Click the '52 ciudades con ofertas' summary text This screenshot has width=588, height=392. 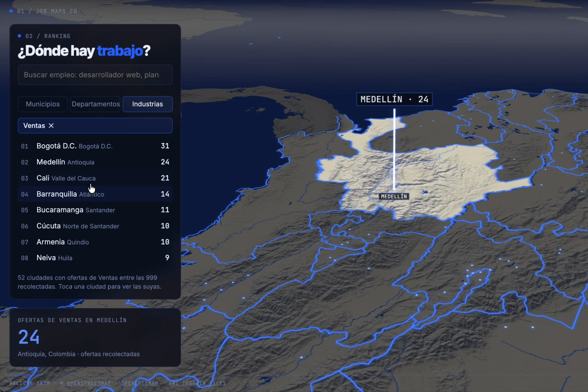90,282
